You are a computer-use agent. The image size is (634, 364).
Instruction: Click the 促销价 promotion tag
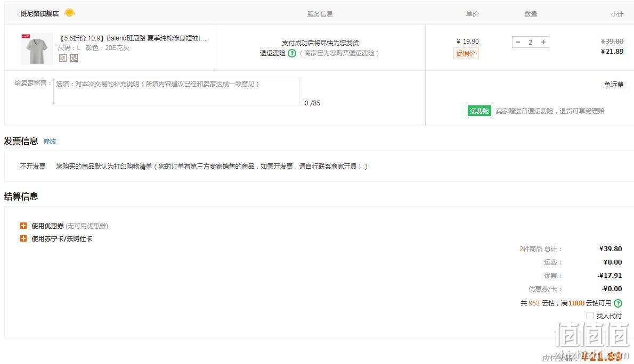pyautogui.click(x=466, y=53)
